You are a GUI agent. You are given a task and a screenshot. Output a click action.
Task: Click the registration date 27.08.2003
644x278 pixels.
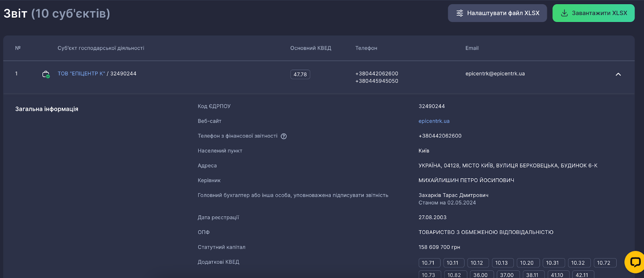point(433,218)
